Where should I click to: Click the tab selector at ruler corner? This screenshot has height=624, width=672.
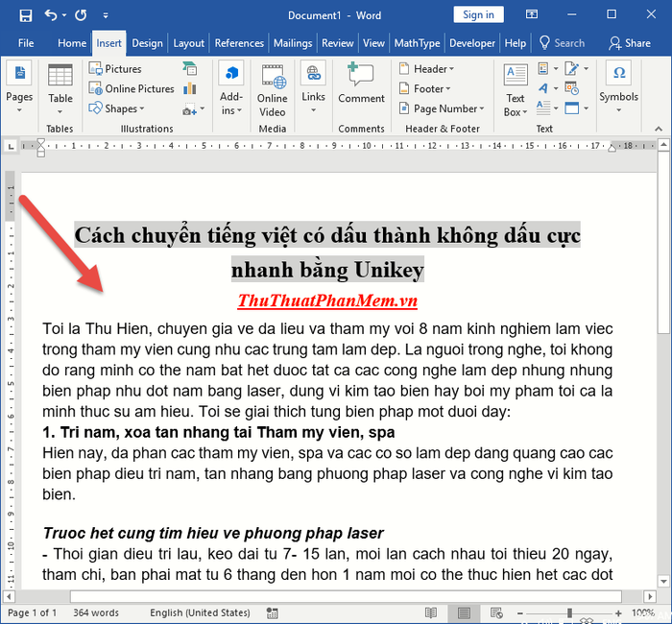pyautogui.click(x=11, y=146)
